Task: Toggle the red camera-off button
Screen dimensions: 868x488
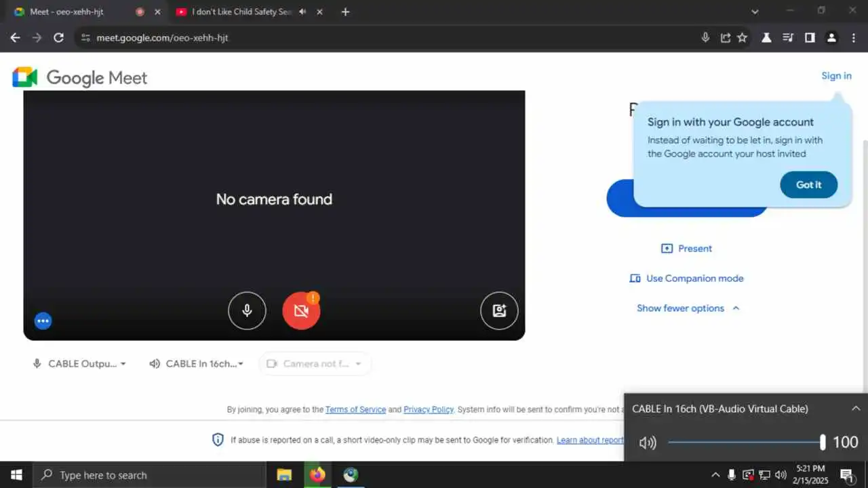Action: coord(301,310)
